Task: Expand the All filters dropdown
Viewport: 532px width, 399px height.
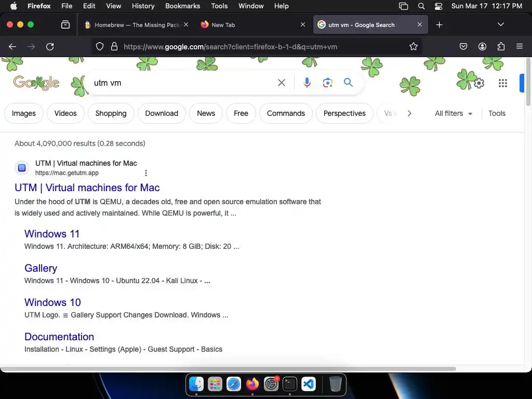Action: [x=453, y=113]
